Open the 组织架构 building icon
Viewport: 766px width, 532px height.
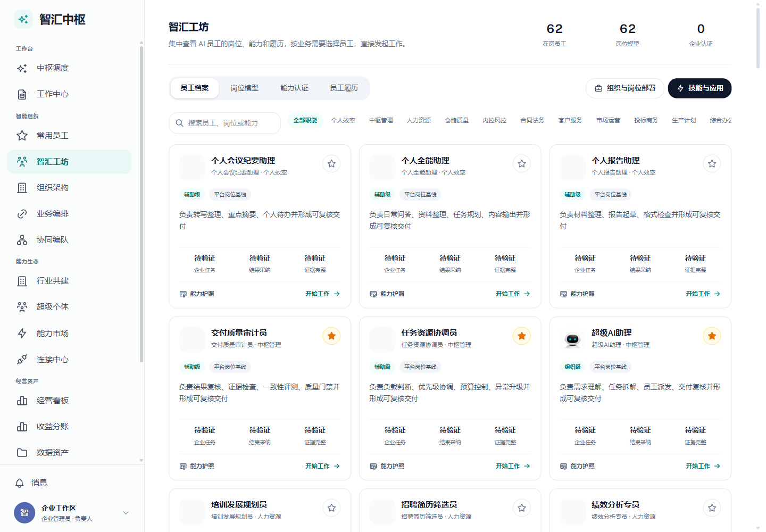point(22,188)
